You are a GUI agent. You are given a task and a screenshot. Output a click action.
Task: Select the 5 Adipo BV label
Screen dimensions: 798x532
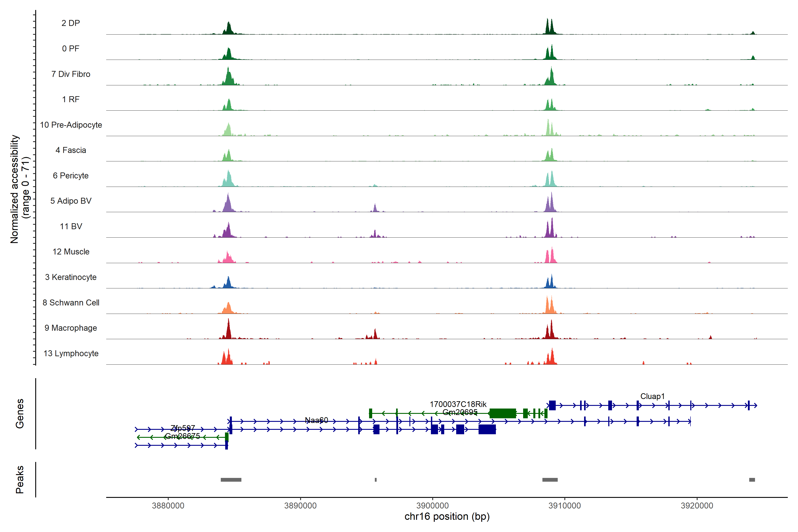(70, 201)
